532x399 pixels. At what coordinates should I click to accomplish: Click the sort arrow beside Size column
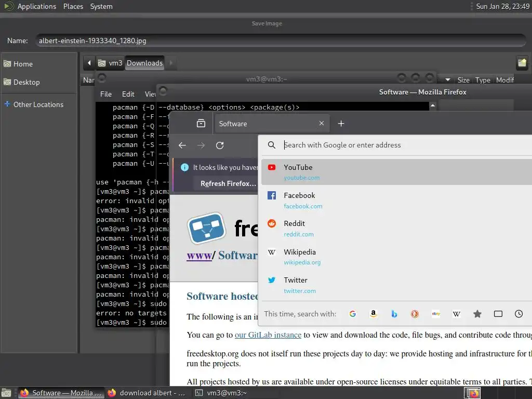click(x=448, y=80)
